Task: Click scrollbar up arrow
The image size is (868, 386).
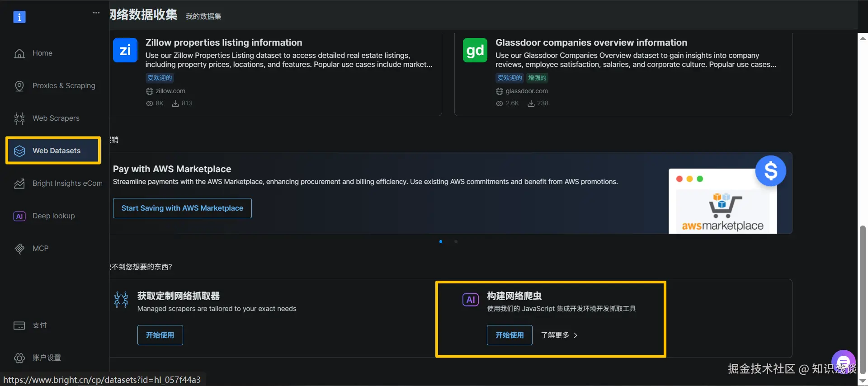Action: point(863,38)
